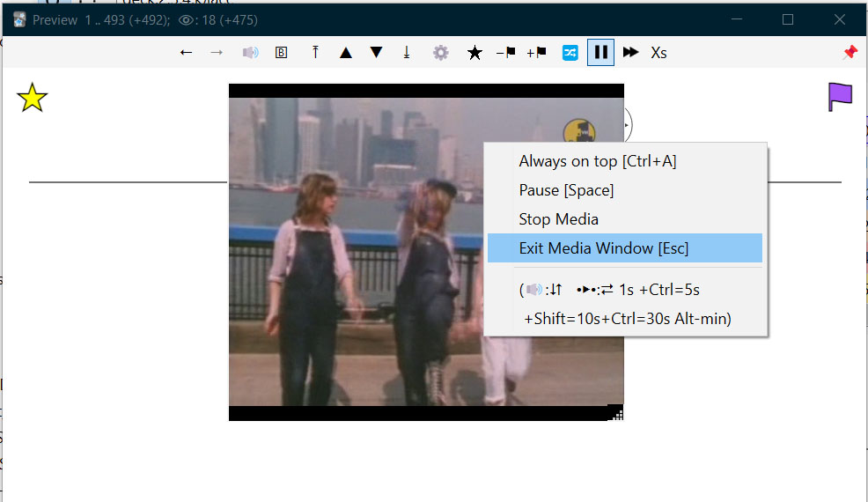Screen dimensions: 868x502
Task: Click the purple flag in the corner
Action: pos(840,97)
